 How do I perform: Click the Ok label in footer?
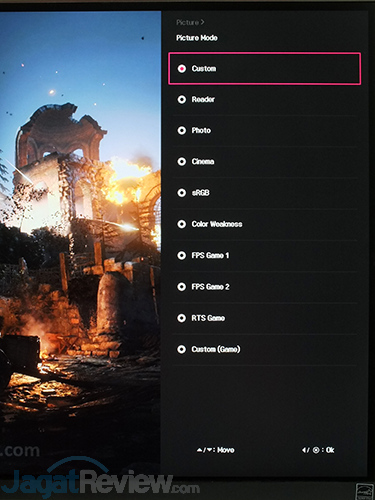(330, 450)
